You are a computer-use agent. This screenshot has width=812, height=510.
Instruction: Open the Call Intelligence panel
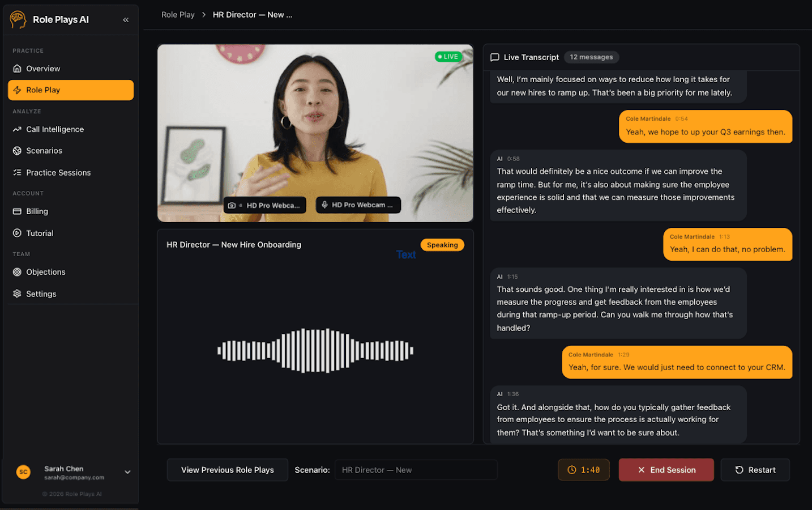pyautogui.click(x=54, y=129)
